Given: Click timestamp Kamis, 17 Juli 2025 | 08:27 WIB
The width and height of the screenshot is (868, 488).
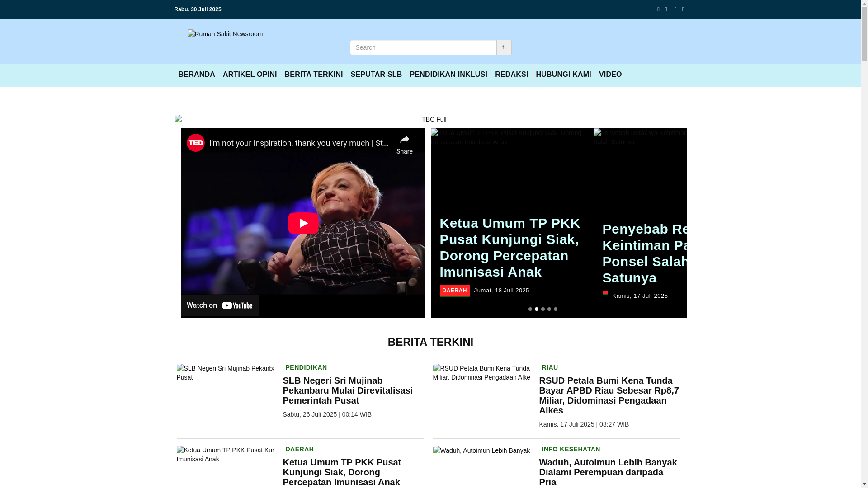Looking at the screenshot, I should (x=584, y=424).
